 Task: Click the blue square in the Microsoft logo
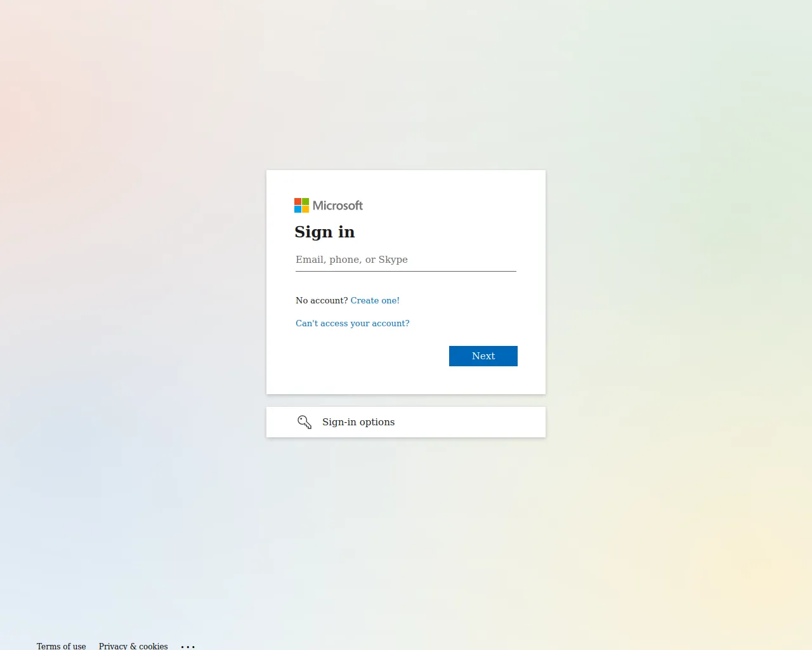tap(298, 209)
